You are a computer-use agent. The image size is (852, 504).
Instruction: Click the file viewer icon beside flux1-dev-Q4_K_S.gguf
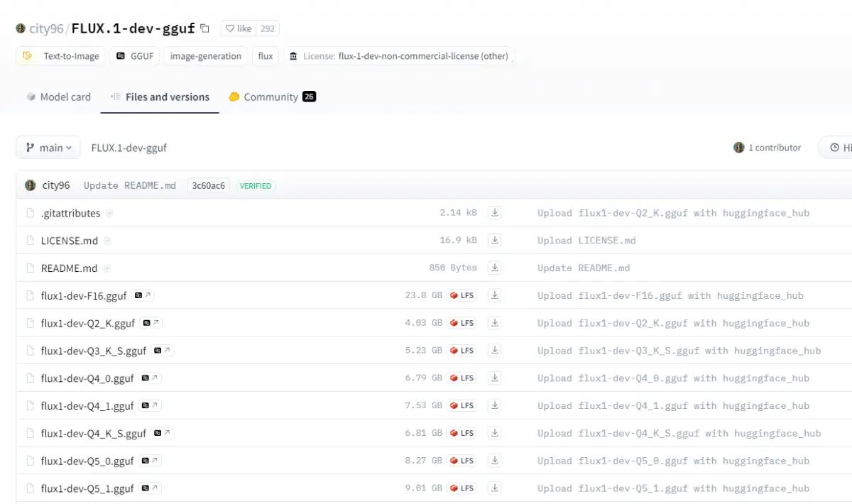(162, 433)
